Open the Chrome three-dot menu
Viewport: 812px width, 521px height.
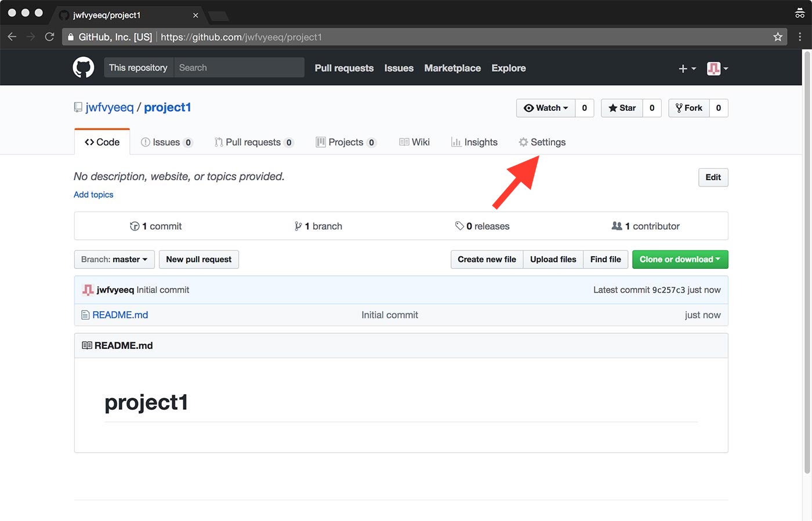800,37
